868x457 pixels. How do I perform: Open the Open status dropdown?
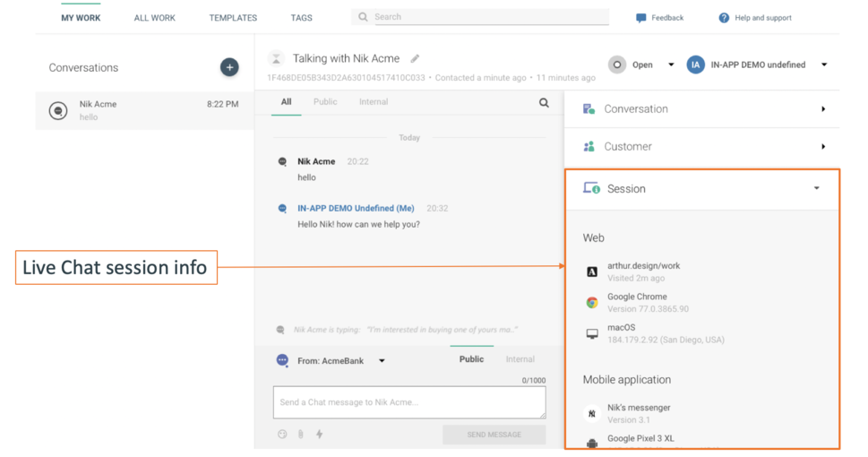pyautogui.click(x=671, y=65)
